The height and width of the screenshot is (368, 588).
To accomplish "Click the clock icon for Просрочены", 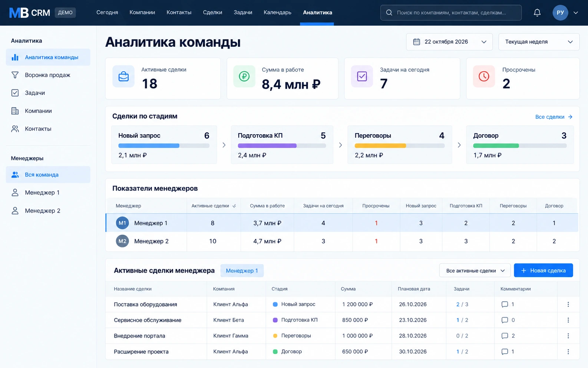I will pyautogui.click(x=484, y=76).
